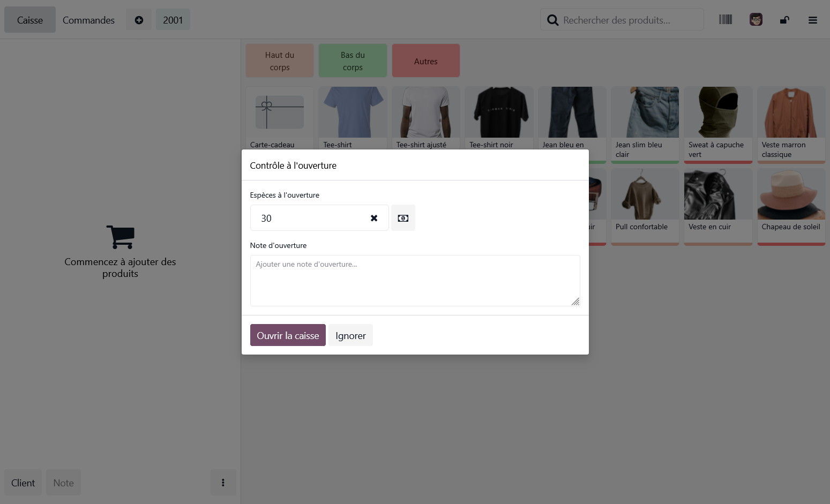
Task: Click the barcode scanner icon
Action: [x=726, y=19]
